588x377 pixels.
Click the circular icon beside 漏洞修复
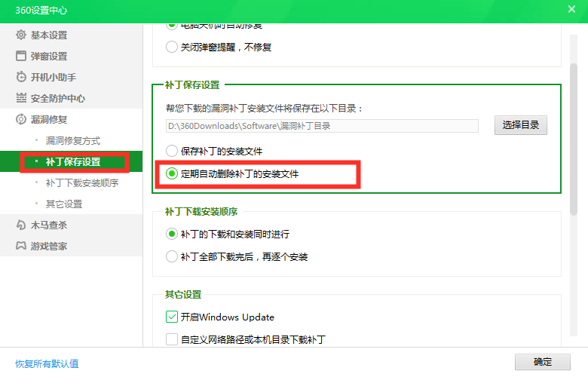[21, 119]
